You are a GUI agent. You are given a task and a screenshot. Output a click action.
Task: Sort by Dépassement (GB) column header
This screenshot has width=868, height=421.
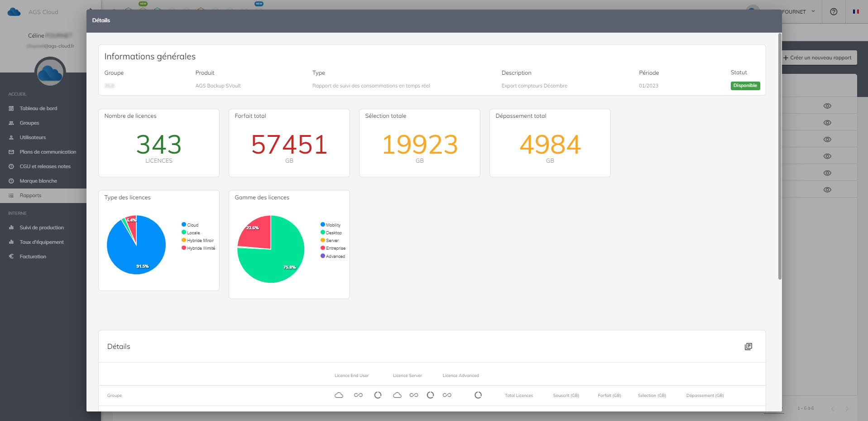coord(705,396)
